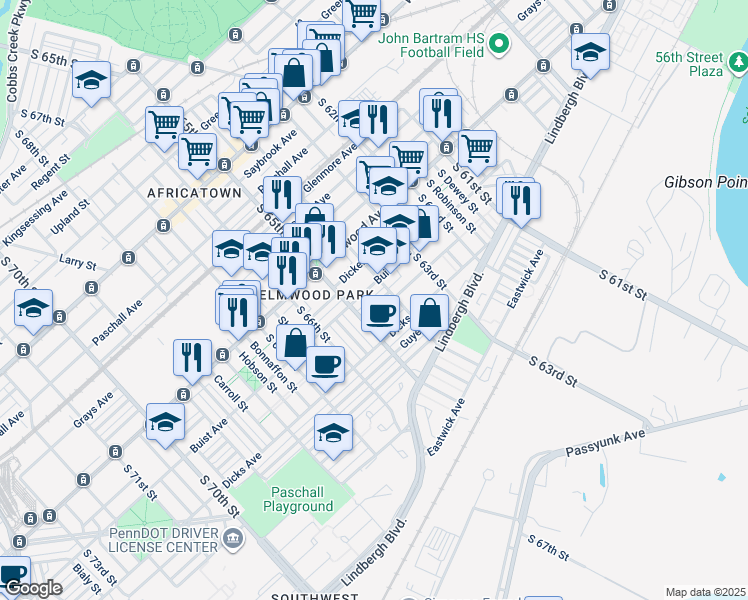Click the Dicks Ave label near playground
Viewport: 748px width, 600px height.
[x=242, y=470]
